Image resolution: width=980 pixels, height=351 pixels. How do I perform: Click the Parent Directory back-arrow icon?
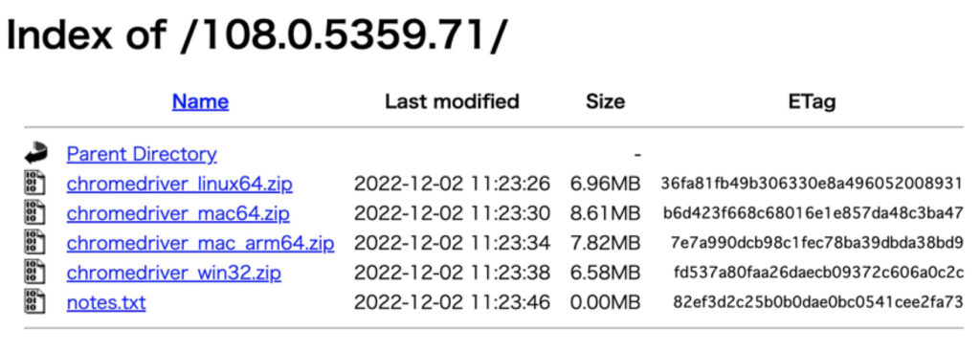coord(35,153)
